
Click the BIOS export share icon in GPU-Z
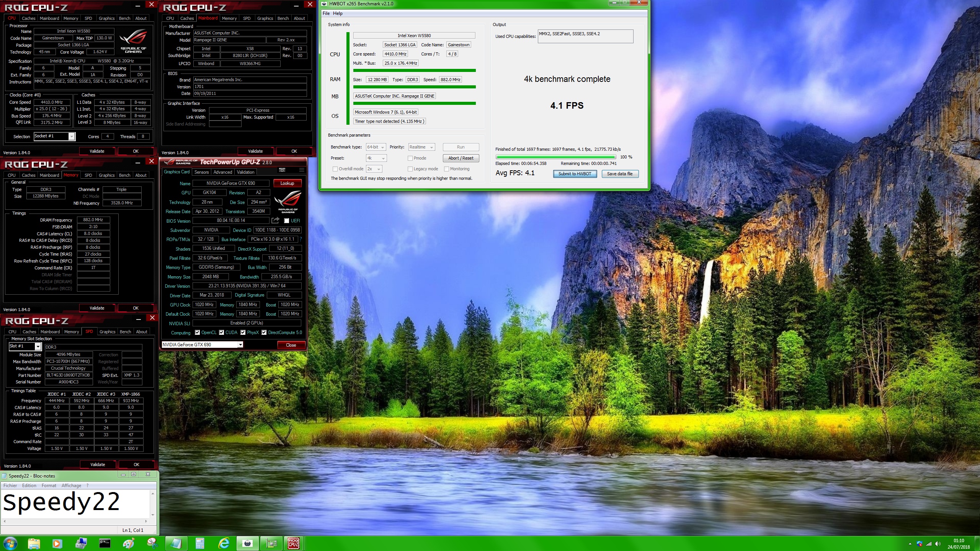click(275, 220)
